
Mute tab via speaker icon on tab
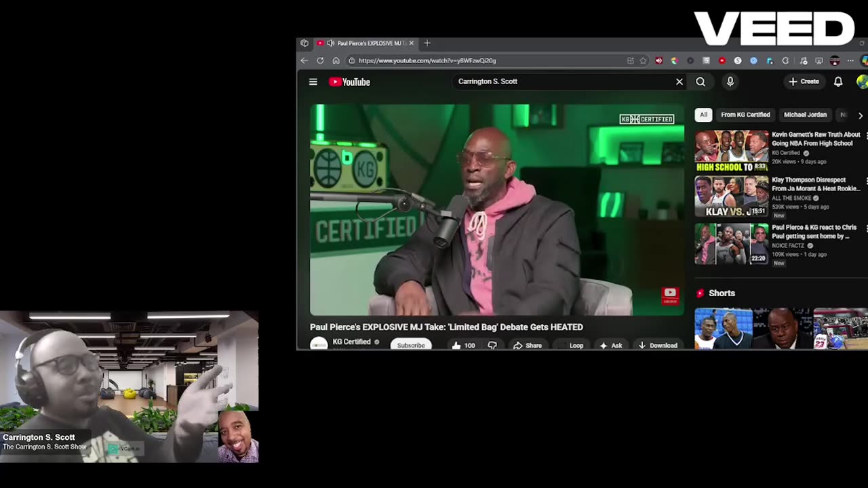(x=330, y=43)
